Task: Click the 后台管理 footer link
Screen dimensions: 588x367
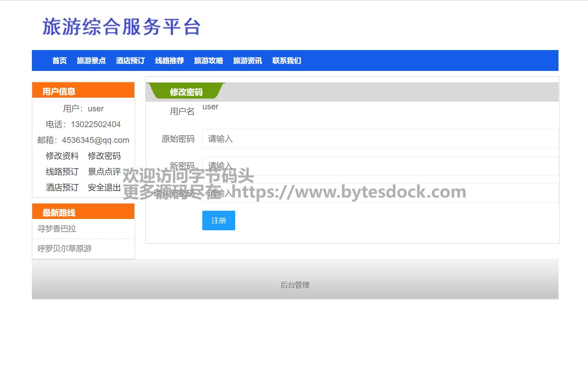Action: [295, 285]
